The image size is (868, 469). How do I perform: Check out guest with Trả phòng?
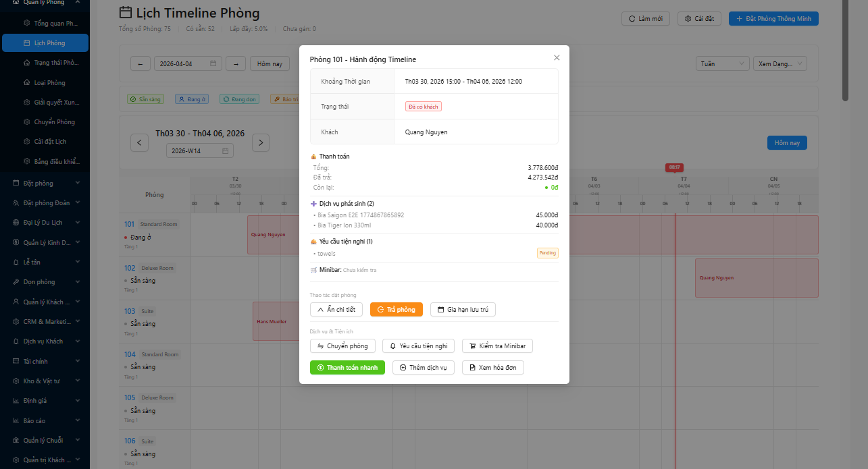[397, 309]
